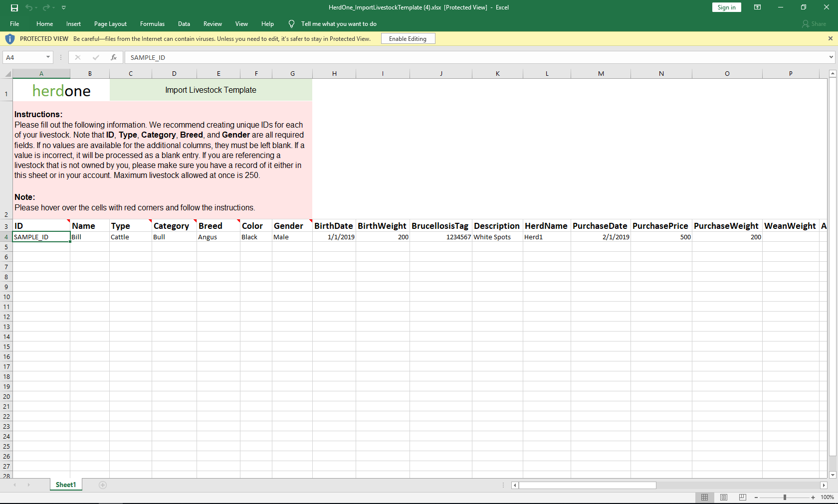This screenshot has height=504, width=838.
Task: Open the Help tab
Action: point(267,24)
